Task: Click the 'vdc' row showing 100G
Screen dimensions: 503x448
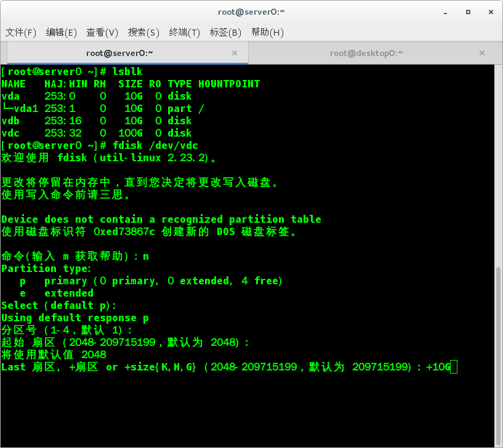Action: tap(96, 133)
